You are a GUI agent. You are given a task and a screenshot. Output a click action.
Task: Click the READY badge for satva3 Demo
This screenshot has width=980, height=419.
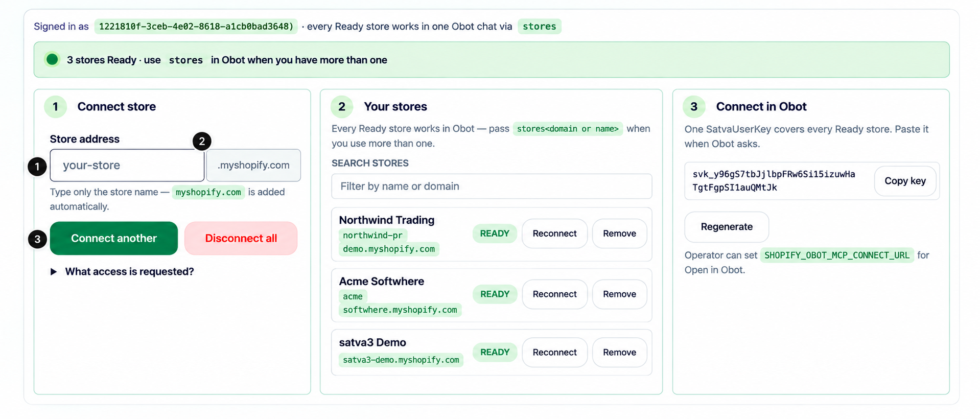point(495,352)
